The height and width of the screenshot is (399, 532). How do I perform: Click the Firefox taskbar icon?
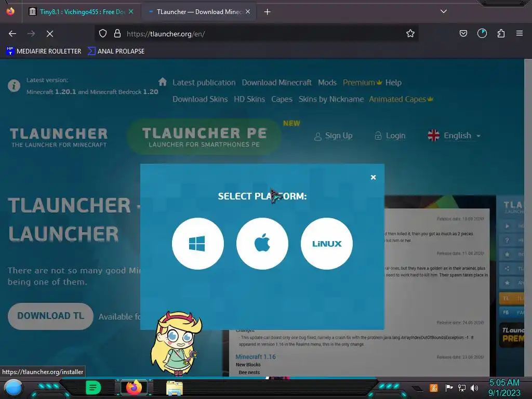(134, 388)
